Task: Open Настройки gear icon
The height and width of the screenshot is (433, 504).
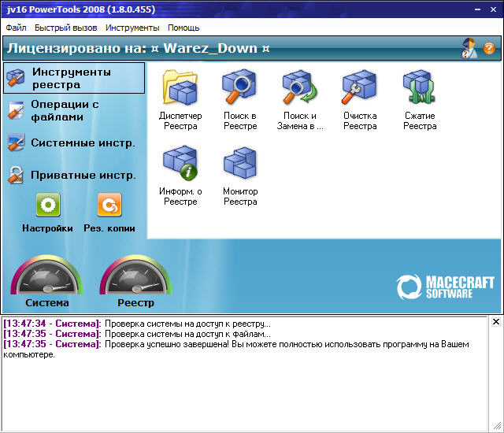Action: coord(48,205)
